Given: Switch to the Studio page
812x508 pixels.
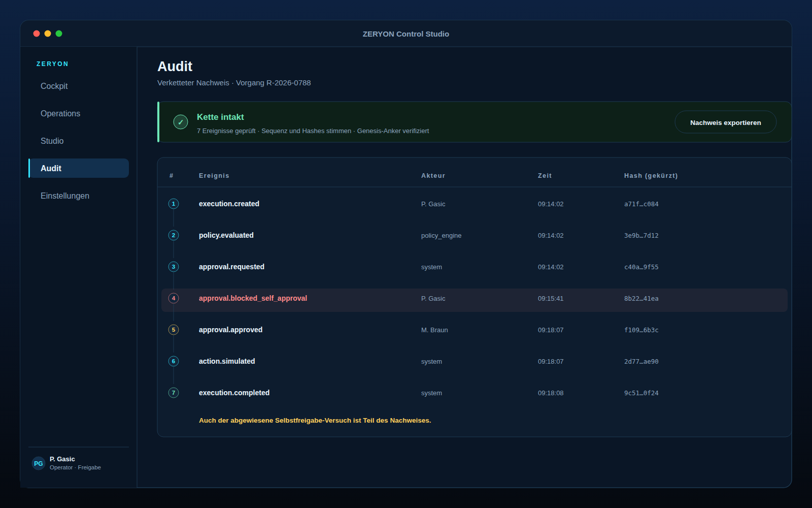Looking at the screenshot, I should pyautogui.click(x=79, y=141).
